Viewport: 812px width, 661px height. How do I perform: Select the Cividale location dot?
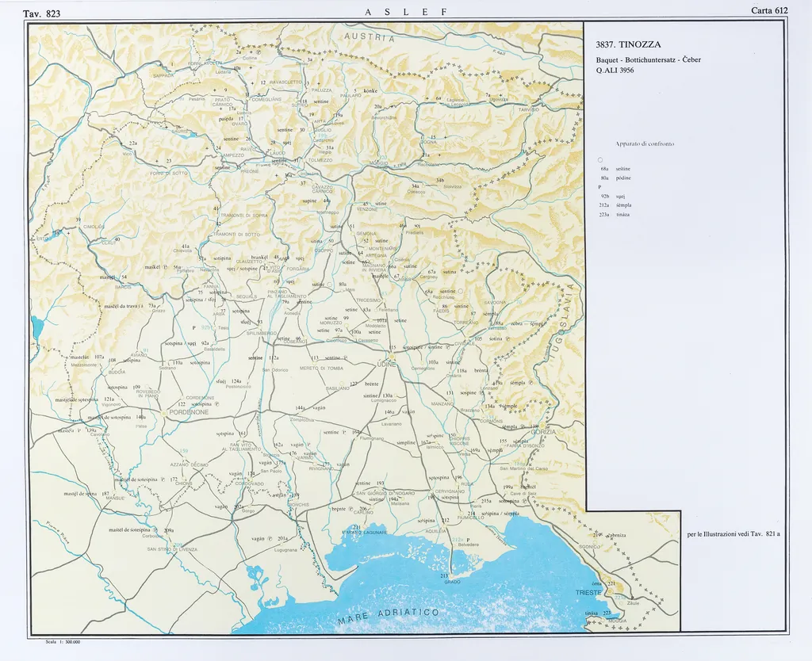[x=464, y=342]
